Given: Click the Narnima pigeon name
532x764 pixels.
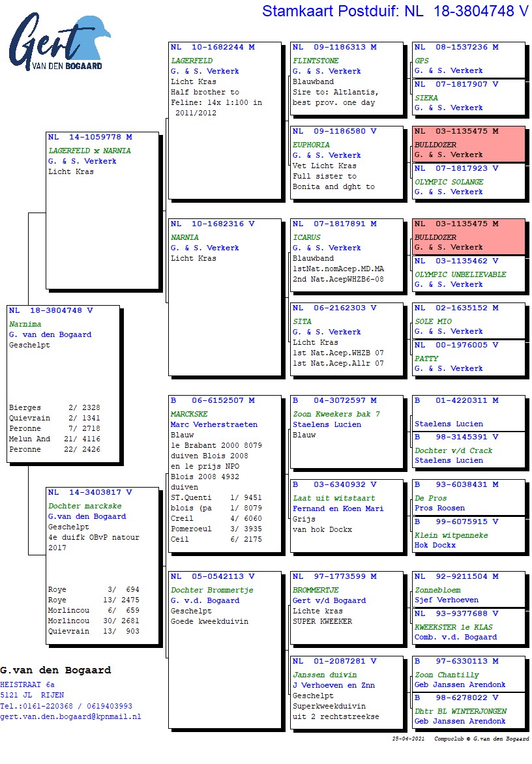Looking at the screenshot, I should 25,324.
